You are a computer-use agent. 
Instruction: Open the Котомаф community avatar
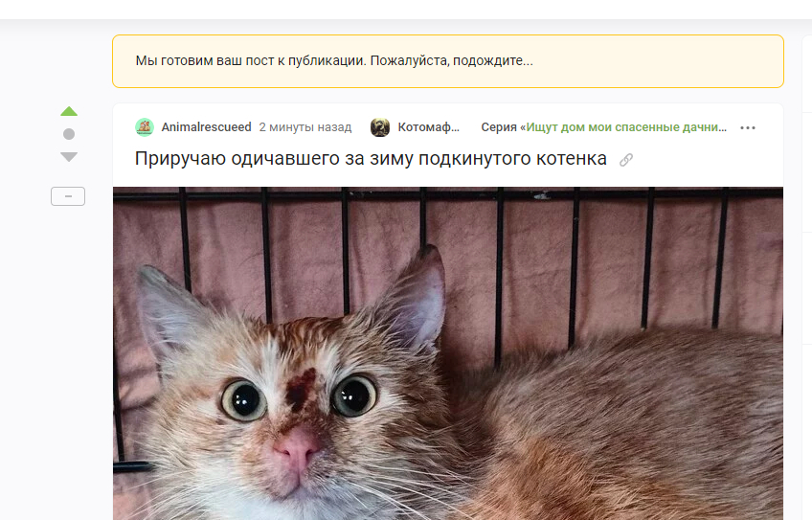click(x=380, y=127)
